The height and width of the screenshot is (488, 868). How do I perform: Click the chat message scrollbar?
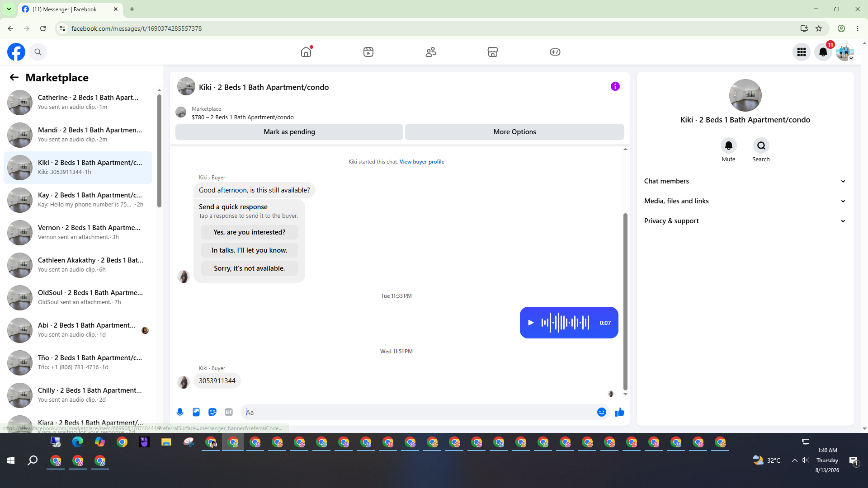(x=625, y=301)
